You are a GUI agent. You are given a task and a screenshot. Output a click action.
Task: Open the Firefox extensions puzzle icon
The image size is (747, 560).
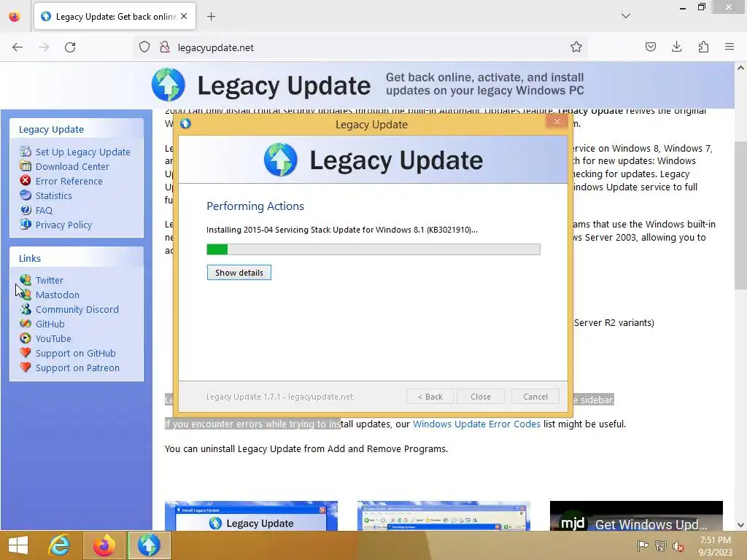click(703, 47)
